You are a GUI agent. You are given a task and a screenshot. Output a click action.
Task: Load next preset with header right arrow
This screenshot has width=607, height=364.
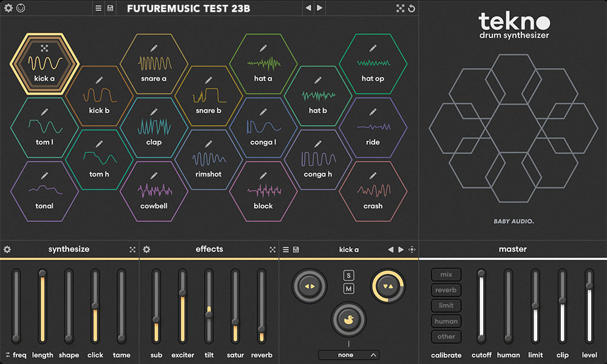320,8
